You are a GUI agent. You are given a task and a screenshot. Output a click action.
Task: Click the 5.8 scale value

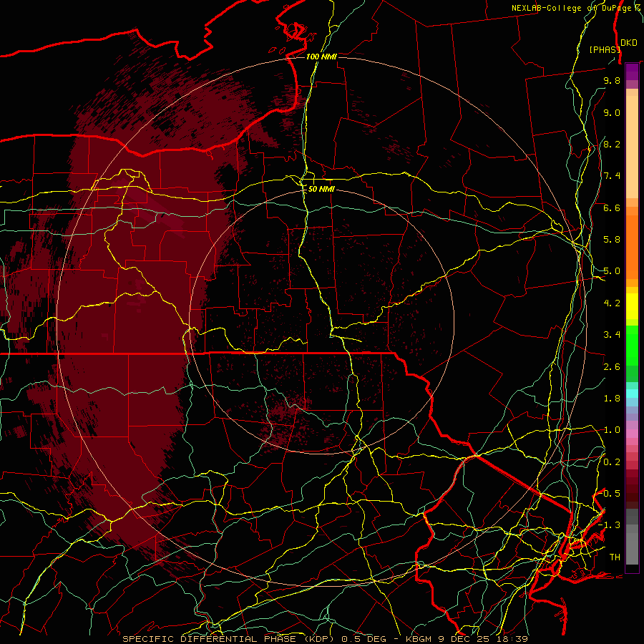click(x=612, y=240)
